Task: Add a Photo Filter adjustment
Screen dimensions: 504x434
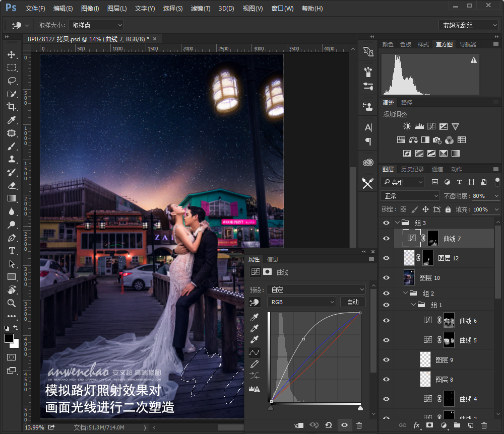Action: tap(437, 140)
